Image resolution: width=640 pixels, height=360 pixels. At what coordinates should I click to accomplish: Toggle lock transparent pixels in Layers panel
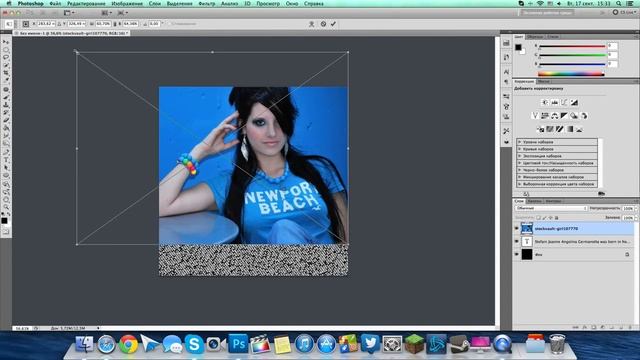click(538, 218)
